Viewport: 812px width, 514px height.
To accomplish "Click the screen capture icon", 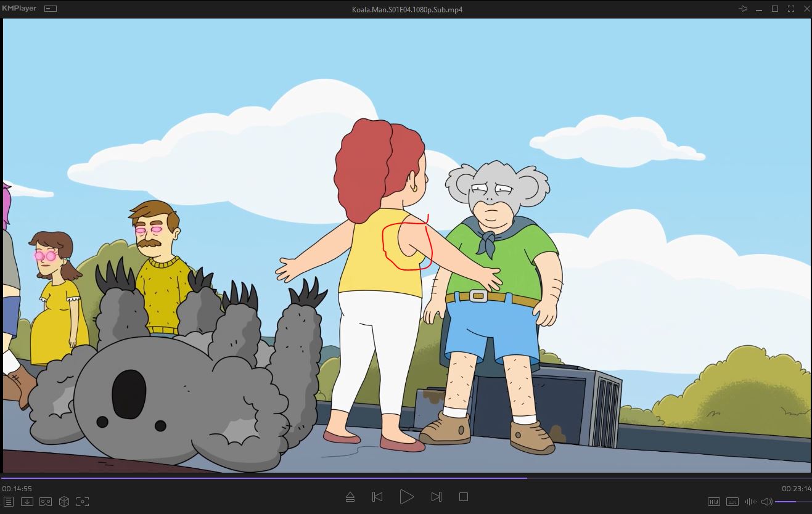I will pos(83,502).
